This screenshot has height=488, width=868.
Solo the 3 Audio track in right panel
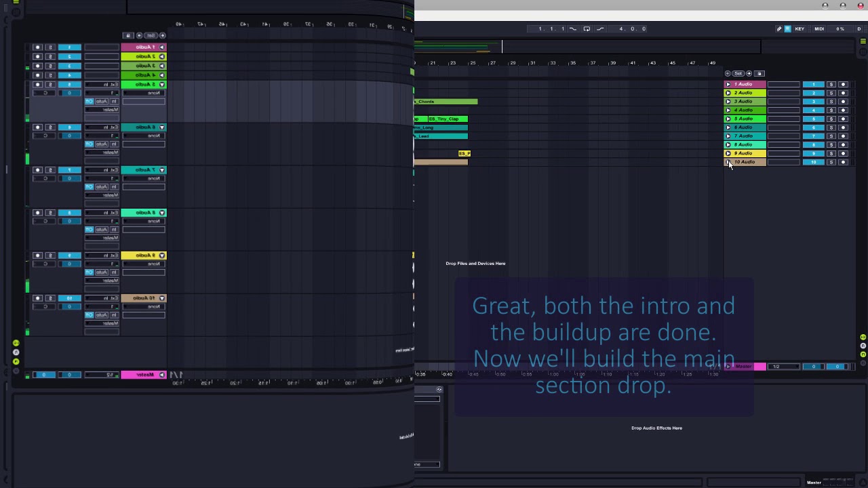pyautogui.click(x=831, y=102)
